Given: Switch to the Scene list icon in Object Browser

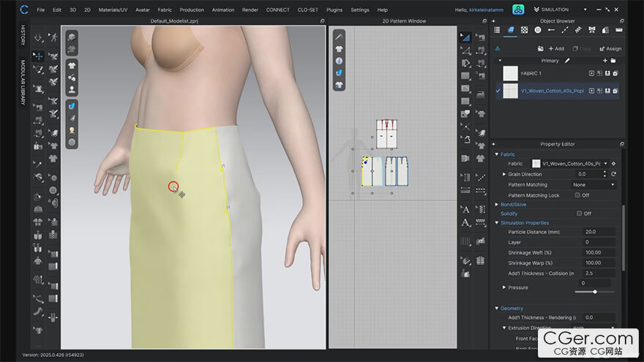Looking at the screenshot, I should coord(497,30).
